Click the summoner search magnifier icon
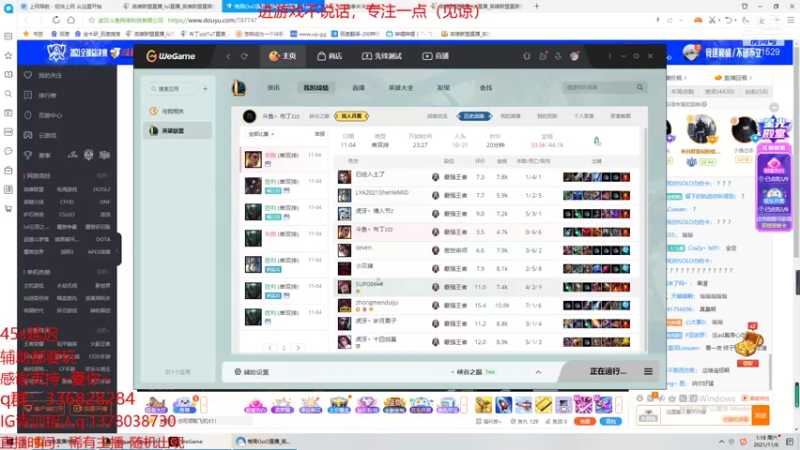The height and width of the screenshot is (450, 800). tap(640, 88)
